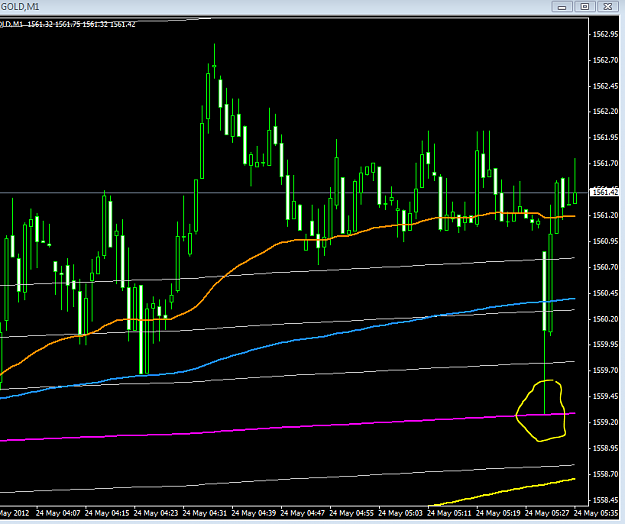Click the 24 May 05:35 time label

(x=596, y=513)
